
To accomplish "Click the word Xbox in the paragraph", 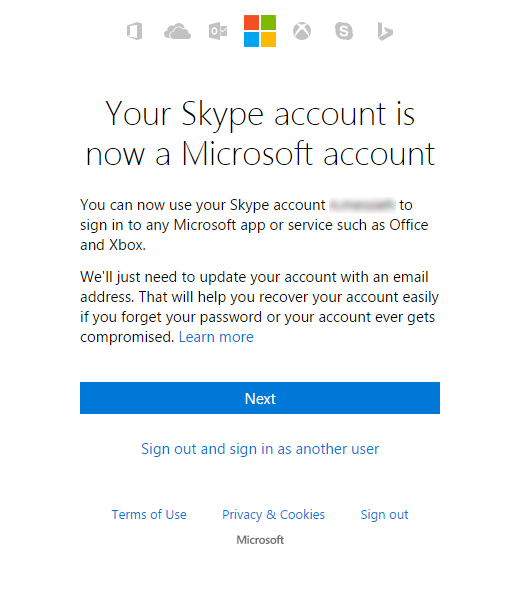I will pyautogui.click(x=127, y=245).
